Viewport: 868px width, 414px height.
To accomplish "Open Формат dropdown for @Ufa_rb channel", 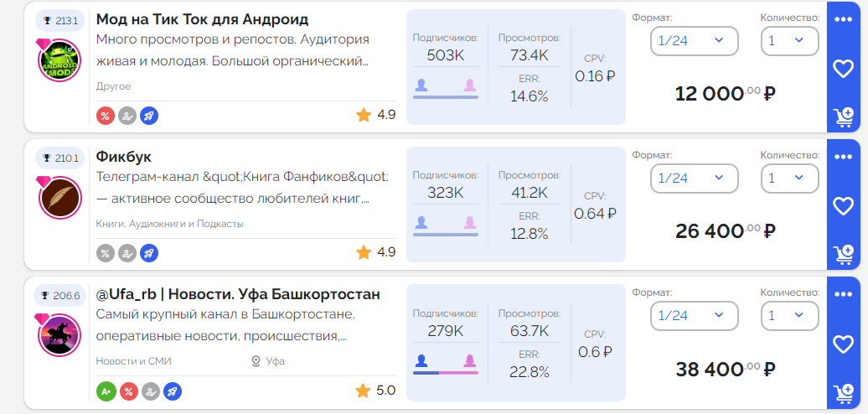I will click(694, 316).
